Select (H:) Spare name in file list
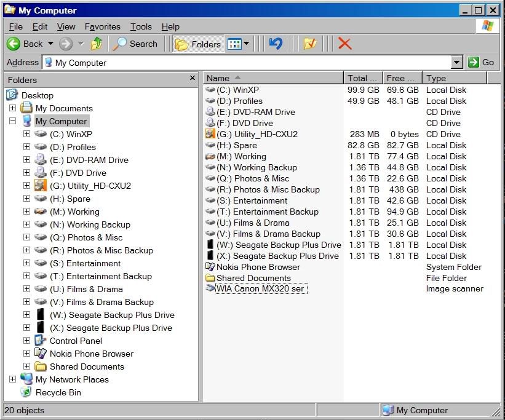 [237, 145]
